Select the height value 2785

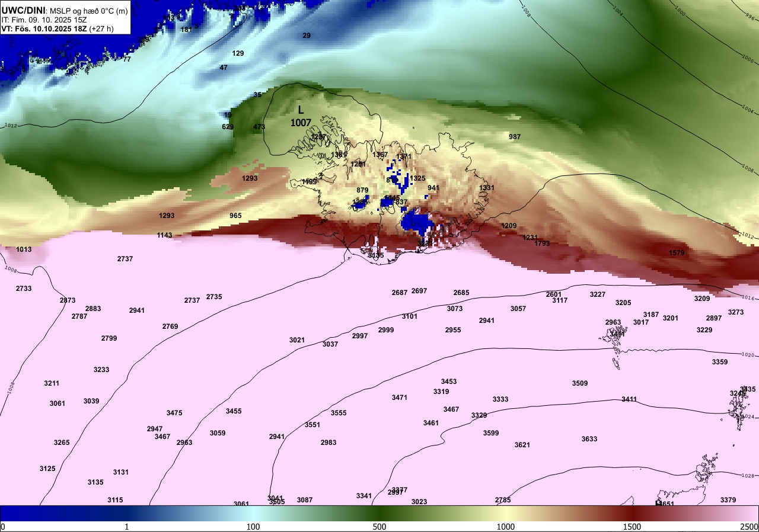pos(503,500)
